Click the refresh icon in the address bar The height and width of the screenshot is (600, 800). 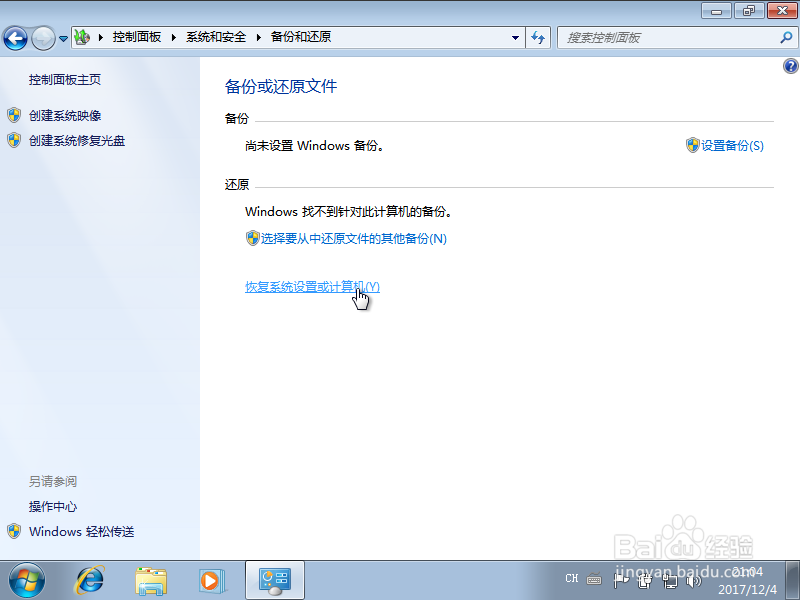[x=538, y=37]
